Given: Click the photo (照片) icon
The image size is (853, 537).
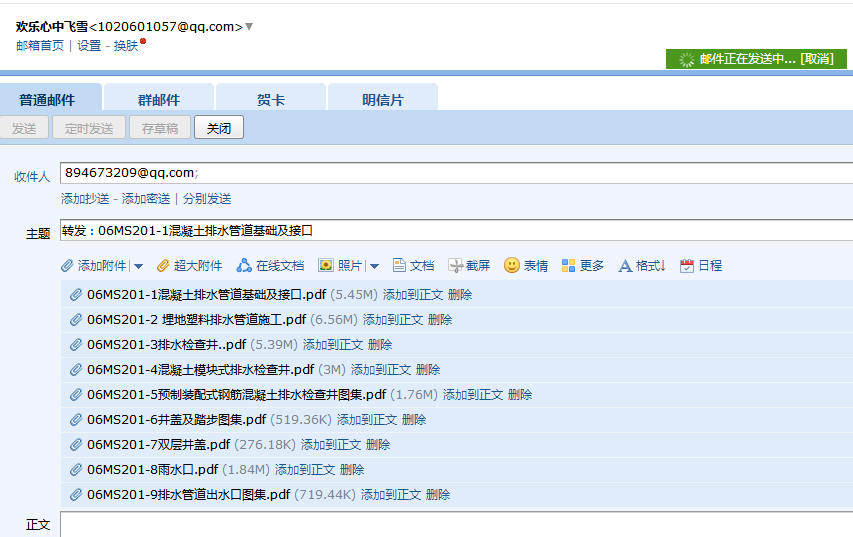Looking at the screenshot, I should (x=325, y=266).
